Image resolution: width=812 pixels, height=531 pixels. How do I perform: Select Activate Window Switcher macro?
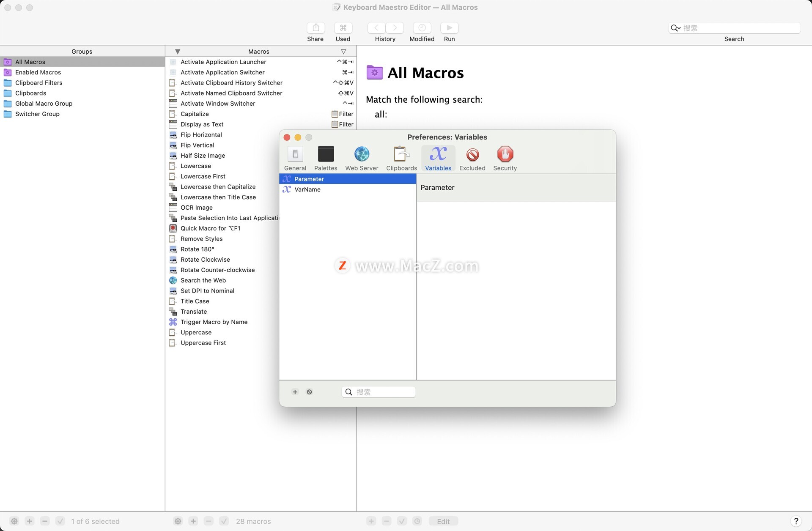(261, 104)
